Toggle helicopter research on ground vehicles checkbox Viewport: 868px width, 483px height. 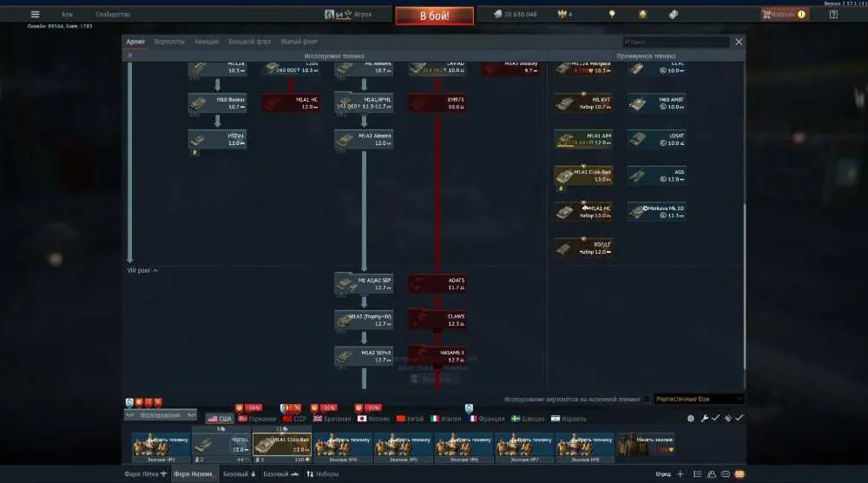click(x=646, y=400)
